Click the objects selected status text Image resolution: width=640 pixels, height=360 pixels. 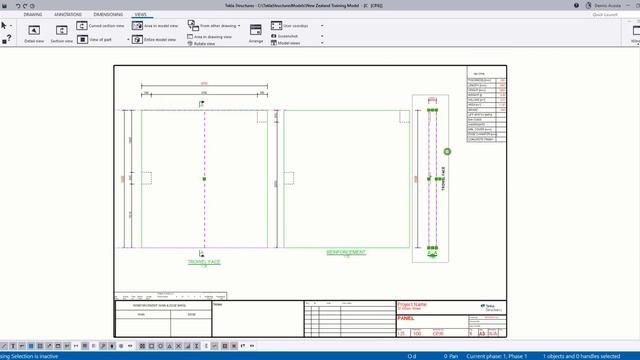click(x=581, y=356)
